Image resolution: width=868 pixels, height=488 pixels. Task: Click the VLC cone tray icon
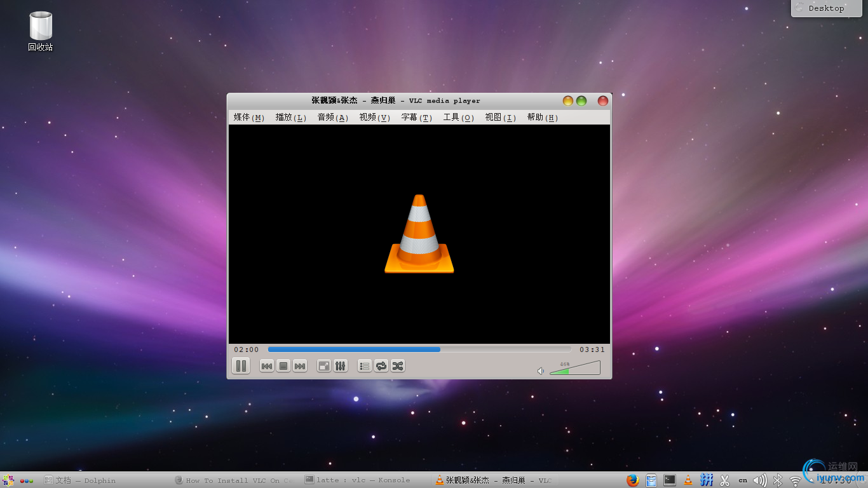pyautogui.click(x=688, y=480)
